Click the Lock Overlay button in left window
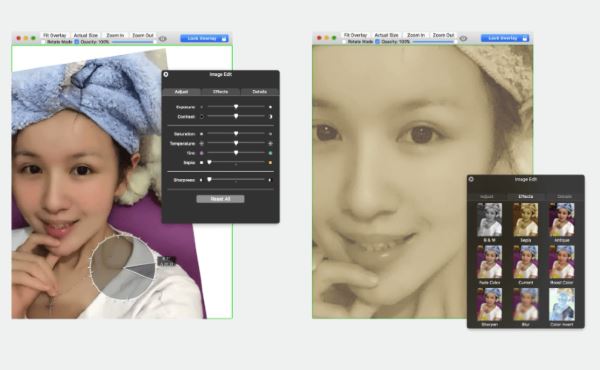Screen dimensions: 600x370 pyautogui.click(x=205, y=38)
